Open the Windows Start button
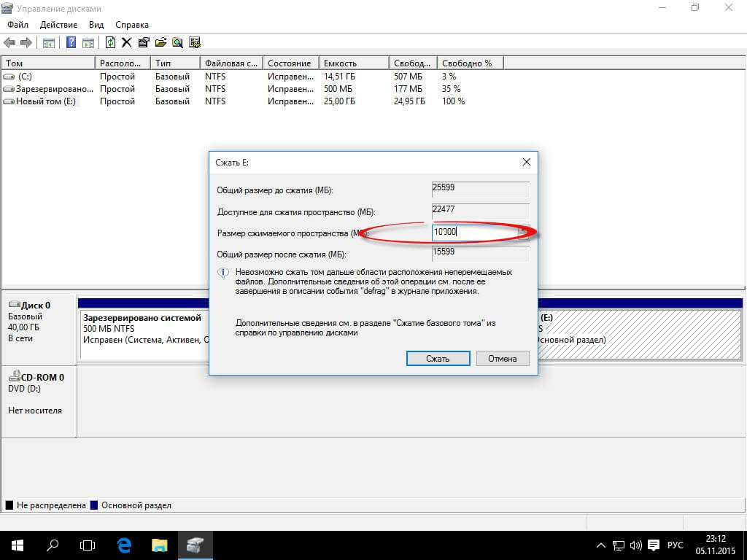Image resolution: width=747 pixels, height=560 pixels. [x=18, y=545]
